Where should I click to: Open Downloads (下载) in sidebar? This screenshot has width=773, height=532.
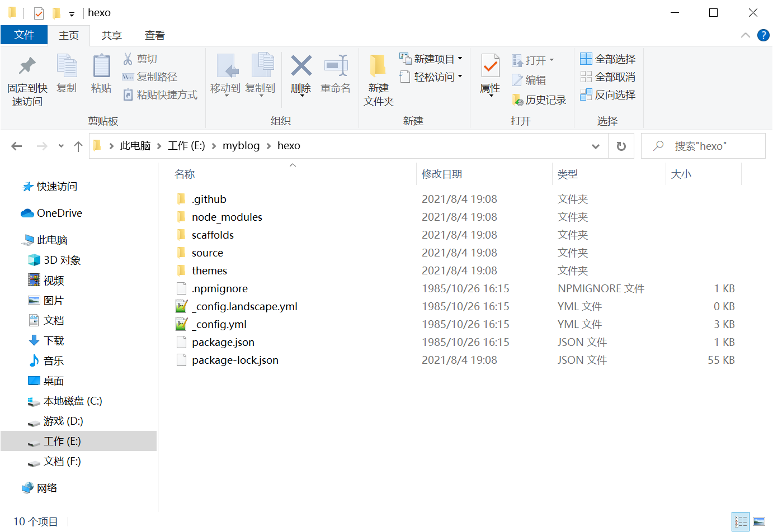coord(54,340)
